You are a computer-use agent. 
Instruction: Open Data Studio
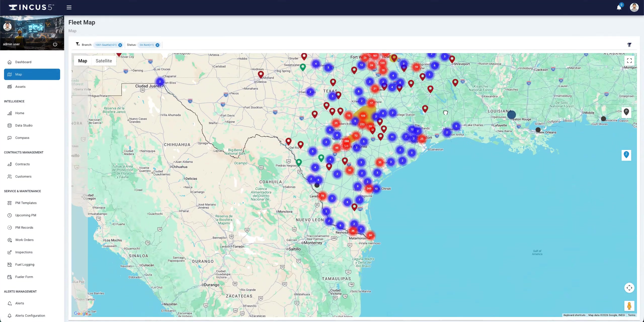32,126
